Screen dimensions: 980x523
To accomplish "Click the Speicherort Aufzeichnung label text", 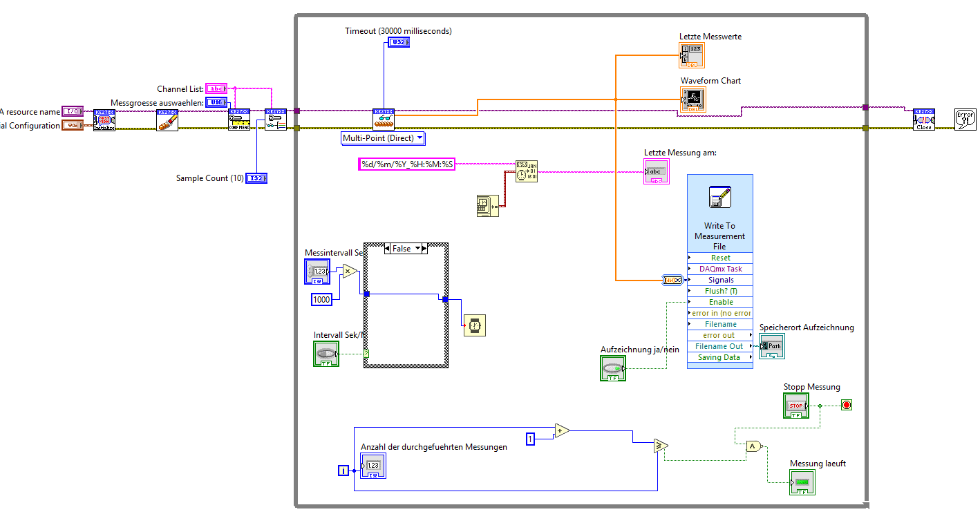I will point(807,327).
